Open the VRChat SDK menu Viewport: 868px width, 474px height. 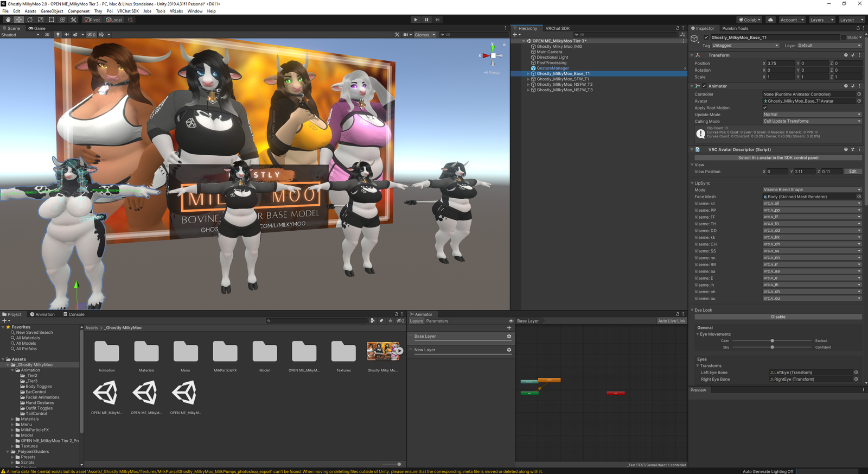pyautogui.click(x=127, y=11)
